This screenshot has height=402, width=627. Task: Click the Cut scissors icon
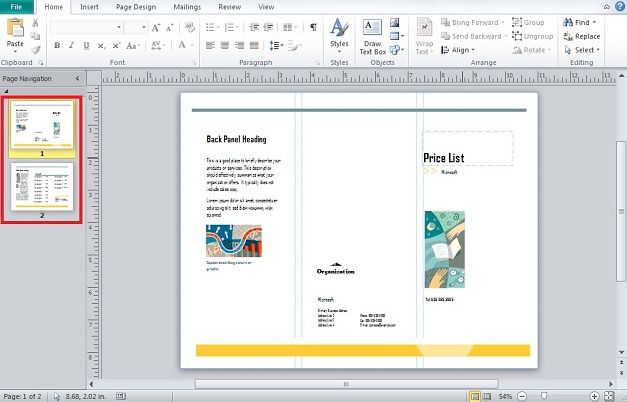35,23
